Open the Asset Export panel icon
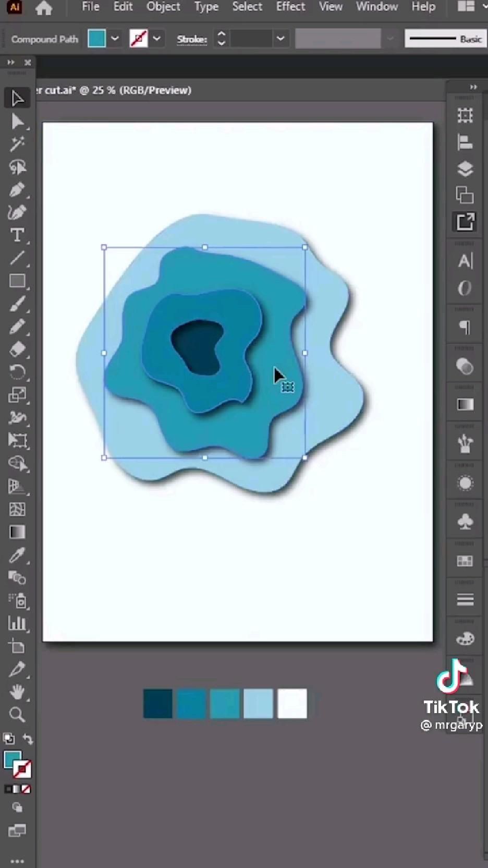 tap(465, 222)
